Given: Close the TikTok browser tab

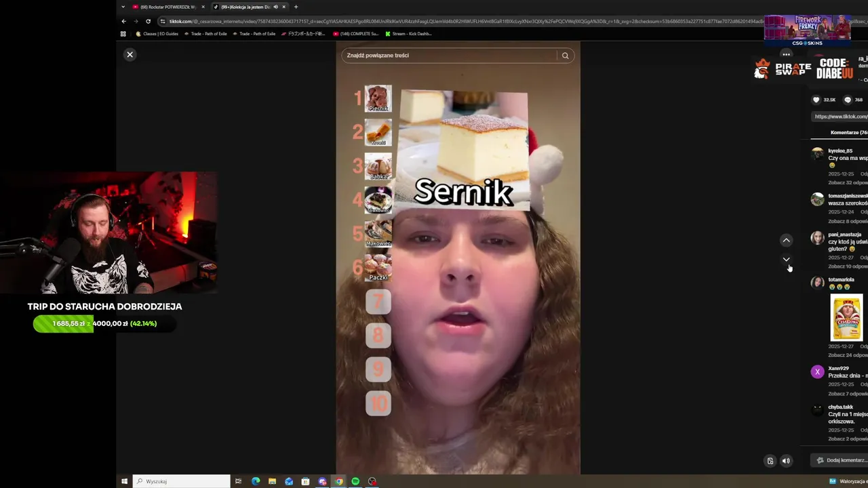Looking at the screenshot, I should [x=284, y=7].
